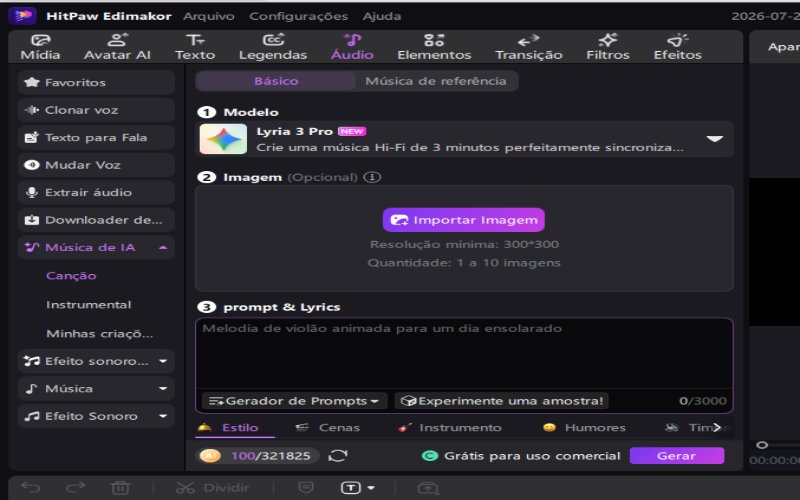Click Importar Imagem button
The image size is (800, 500).
point(464,220)
